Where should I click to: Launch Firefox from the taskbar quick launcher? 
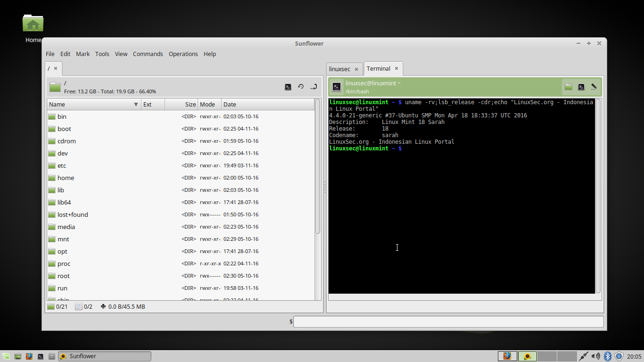click(x=29, y=356)
